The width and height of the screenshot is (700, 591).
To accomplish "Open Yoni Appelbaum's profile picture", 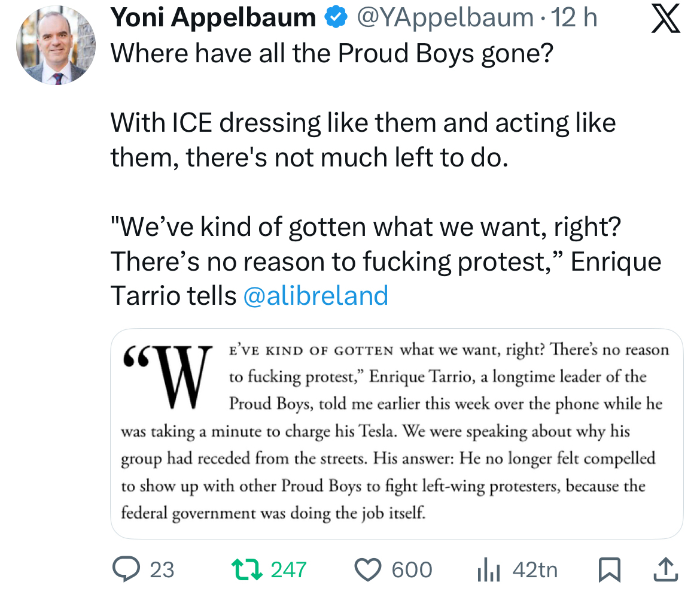I will (56, 45).
